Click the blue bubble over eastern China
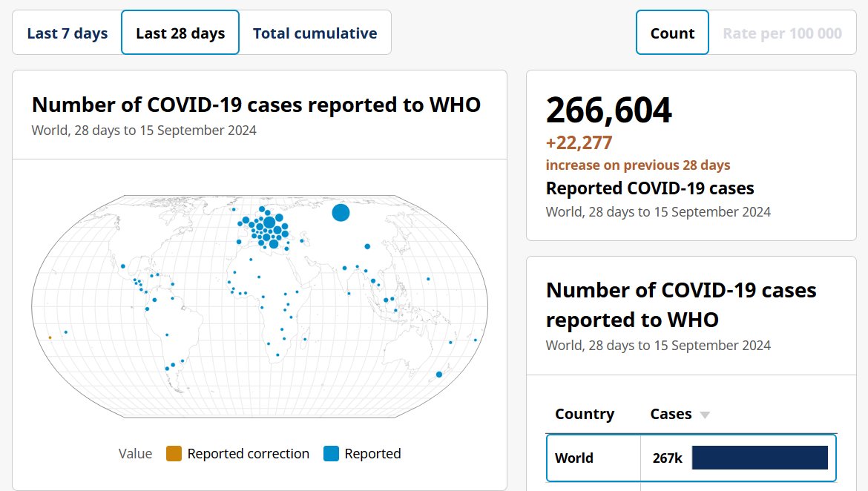The height and width of the screenshot is (491, 868). [x=367, y=246]
